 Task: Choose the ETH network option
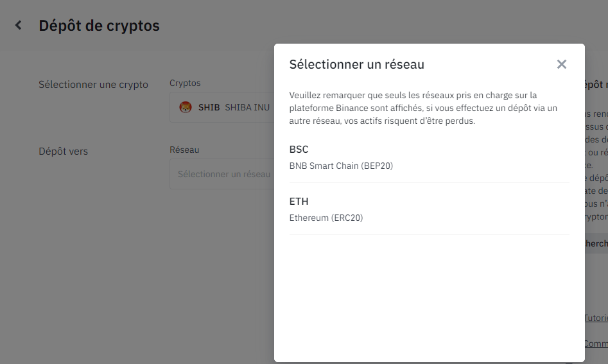pos(429,209)
